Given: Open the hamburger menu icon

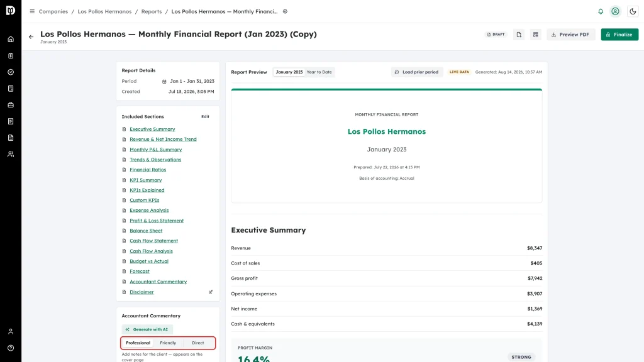Looking at the screenshot, I should pyautogui.click(x=32, y=11).
